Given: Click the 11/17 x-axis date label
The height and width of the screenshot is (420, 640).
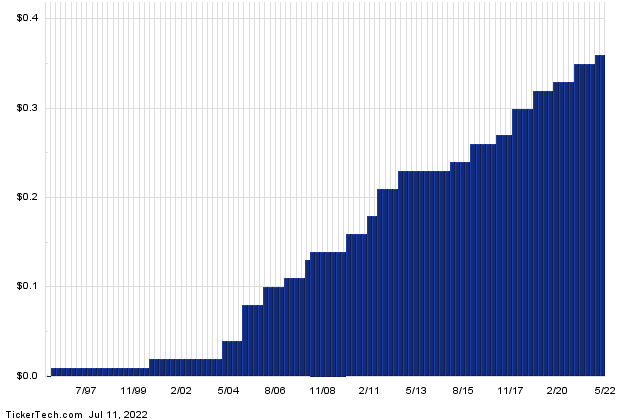Looking at the screenshot, I should pos(511,391).
